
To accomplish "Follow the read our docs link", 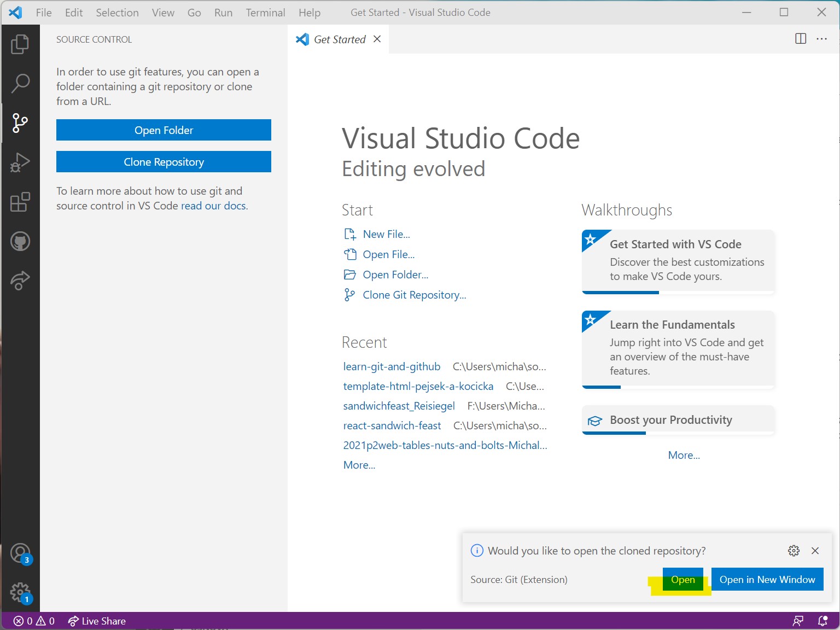I will click(x=214, y=206).
